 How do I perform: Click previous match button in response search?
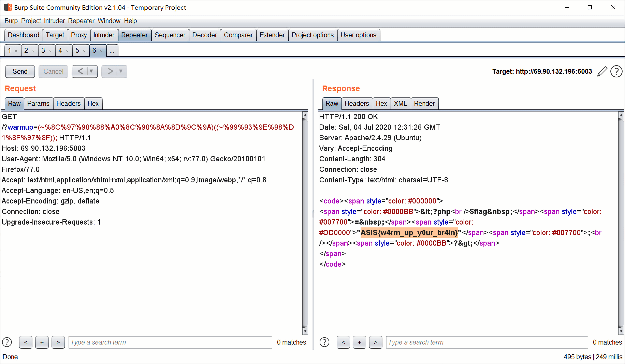pos(343,342)
